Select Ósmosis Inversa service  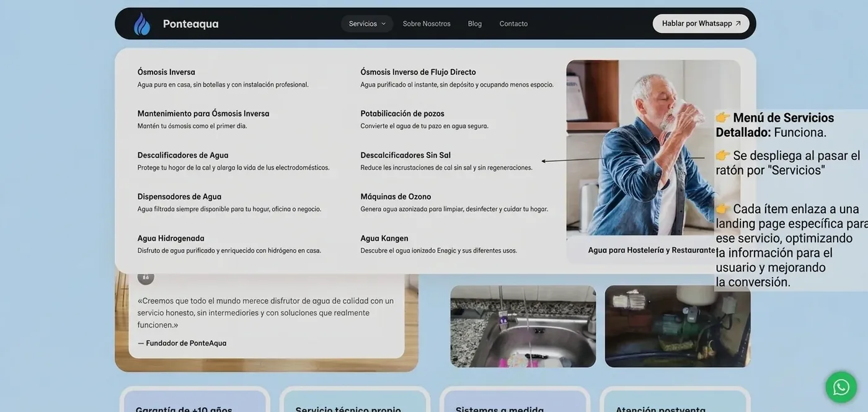166,72
